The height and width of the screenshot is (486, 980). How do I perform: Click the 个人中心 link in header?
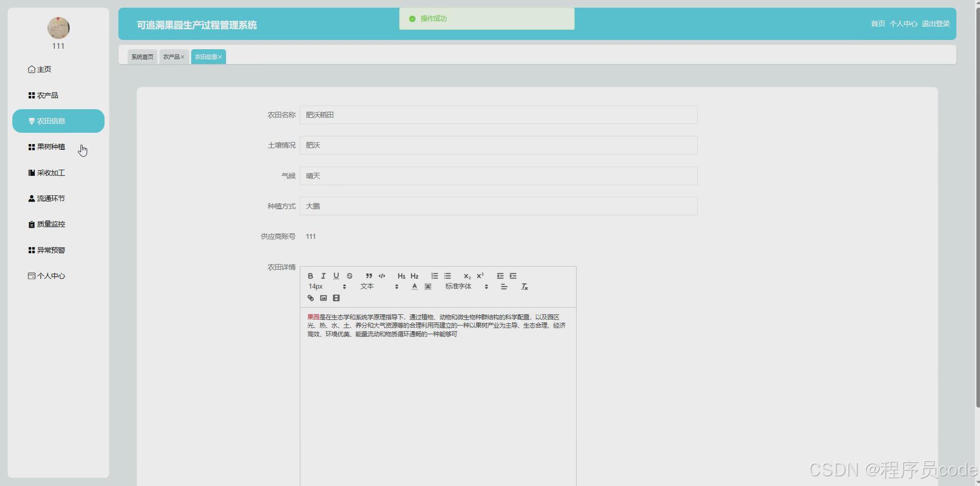(903, 24)
